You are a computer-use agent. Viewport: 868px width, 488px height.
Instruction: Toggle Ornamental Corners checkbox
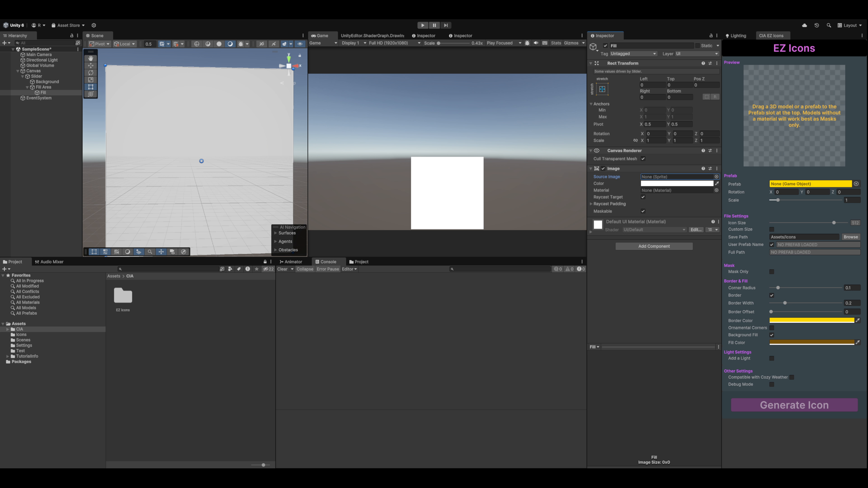pos(772,328)
